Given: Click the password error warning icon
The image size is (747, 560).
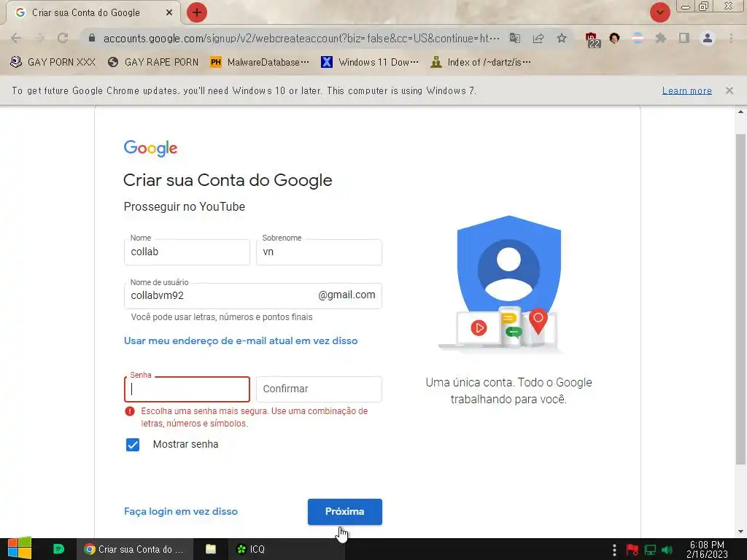Looking at the screenshot, I should click(x=130, y=411).
